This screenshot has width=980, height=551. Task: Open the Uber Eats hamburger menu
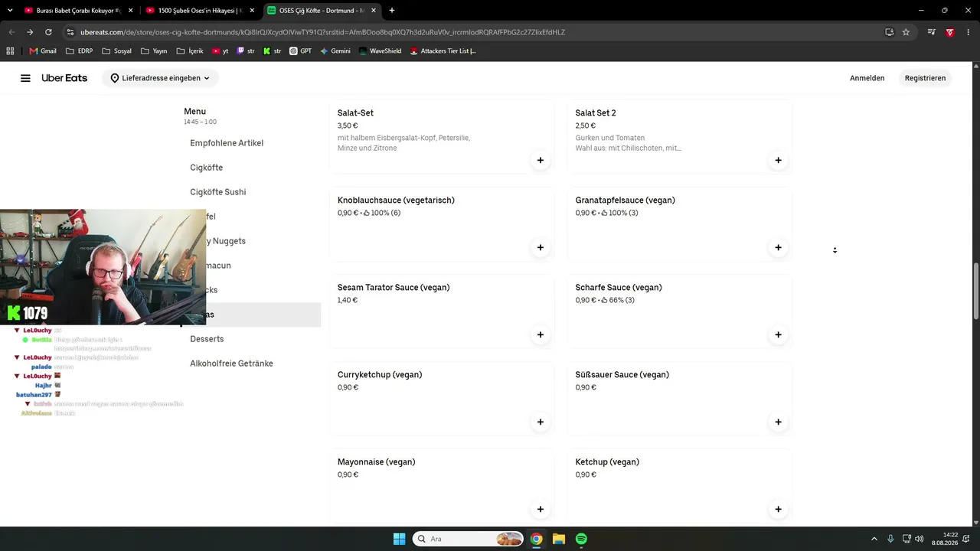25,78
